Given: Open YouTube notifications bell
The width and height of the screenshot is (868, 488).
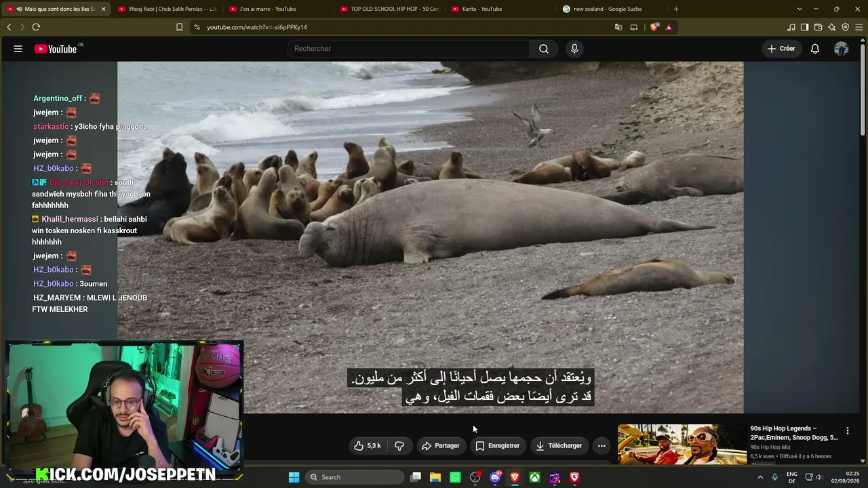Looking at the screenshot, I should click(815, 49).
